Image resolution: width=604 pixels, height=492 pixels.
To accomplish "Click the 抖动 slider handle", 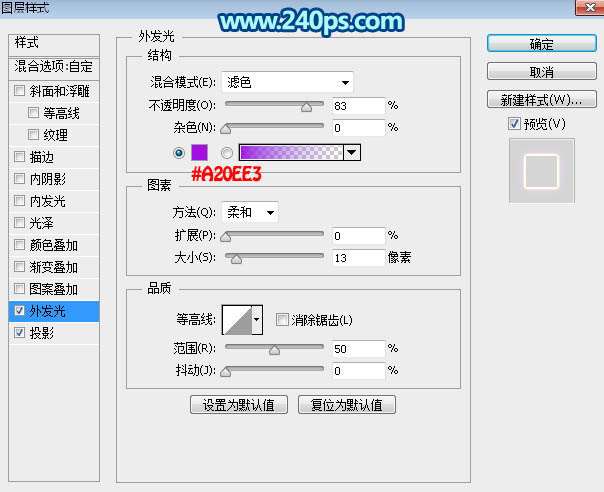I will pos(226,371).
